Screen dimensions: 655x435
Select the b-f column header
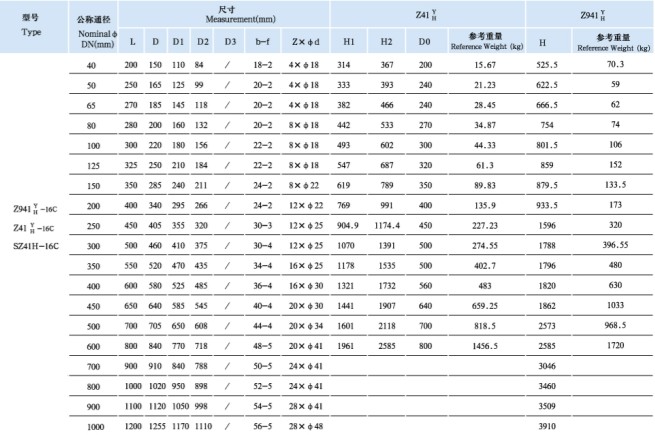coord(261,42)
